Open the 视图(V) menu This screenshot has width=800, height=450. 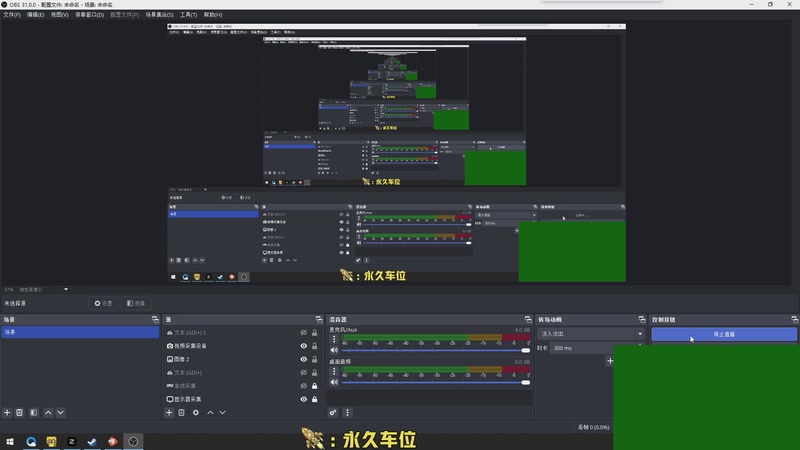click(59, 15)
